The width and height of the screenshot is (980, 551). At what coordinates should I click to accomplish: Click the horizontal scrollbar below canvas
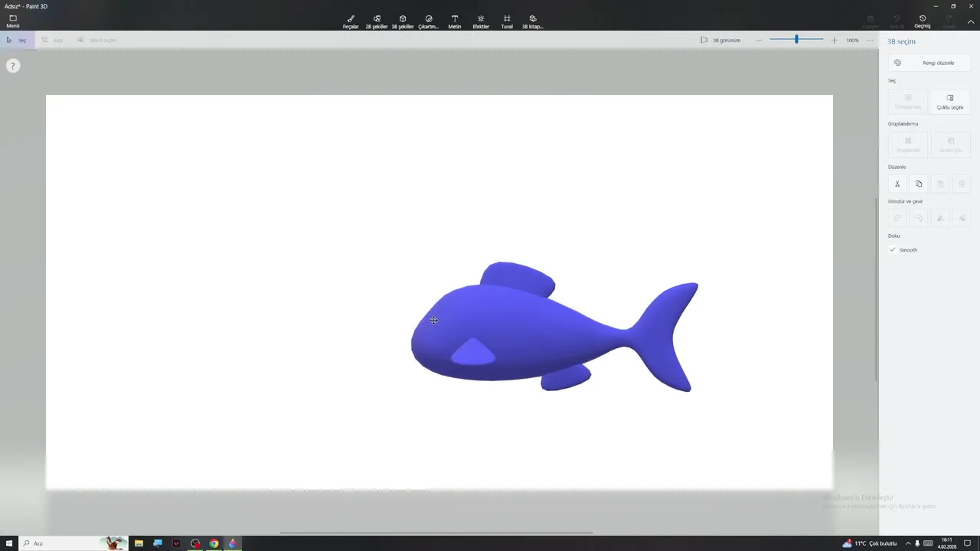click(x=436, y=533)
